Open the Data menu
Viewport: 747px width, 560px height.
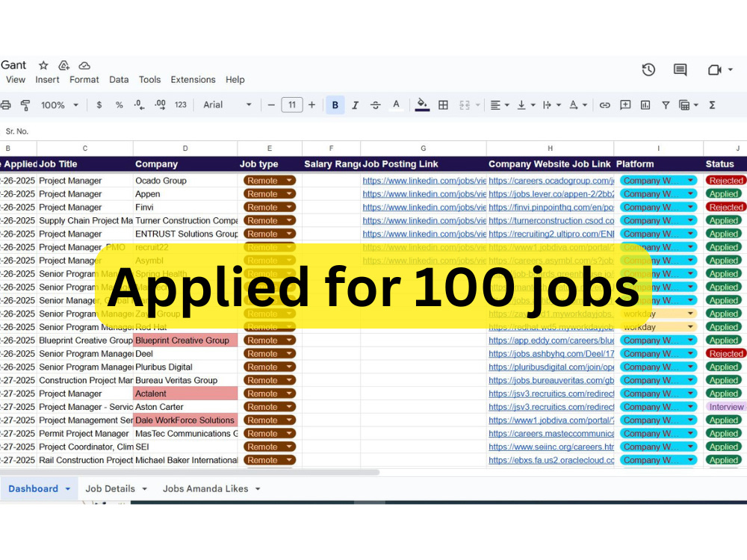tap(119, 80)
